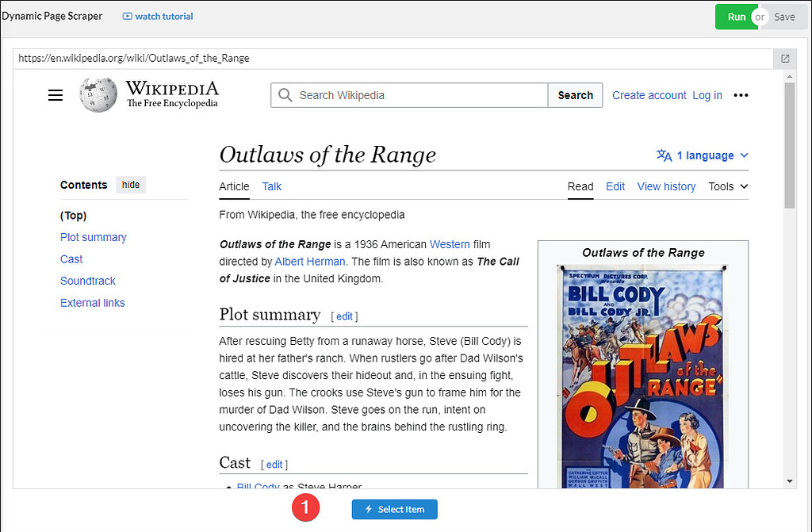Viewport: 812px width, 532px height.
Task: Open the Tools dropdown menu
Action: click(727, 186)
